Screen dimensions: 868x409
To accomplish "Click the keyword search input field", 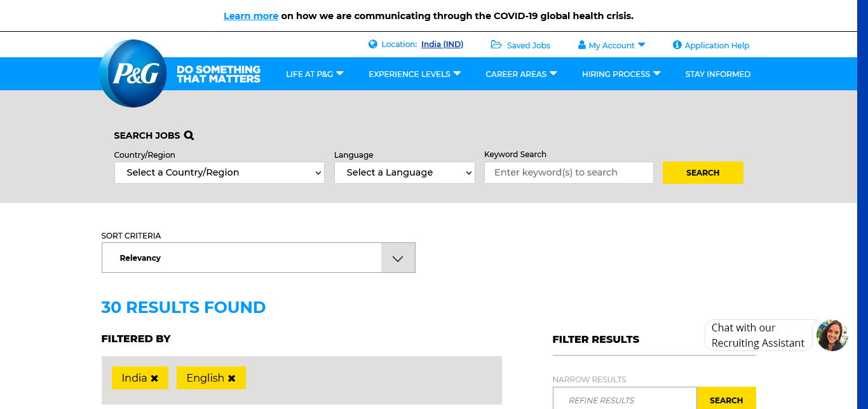I will (569, 172).
